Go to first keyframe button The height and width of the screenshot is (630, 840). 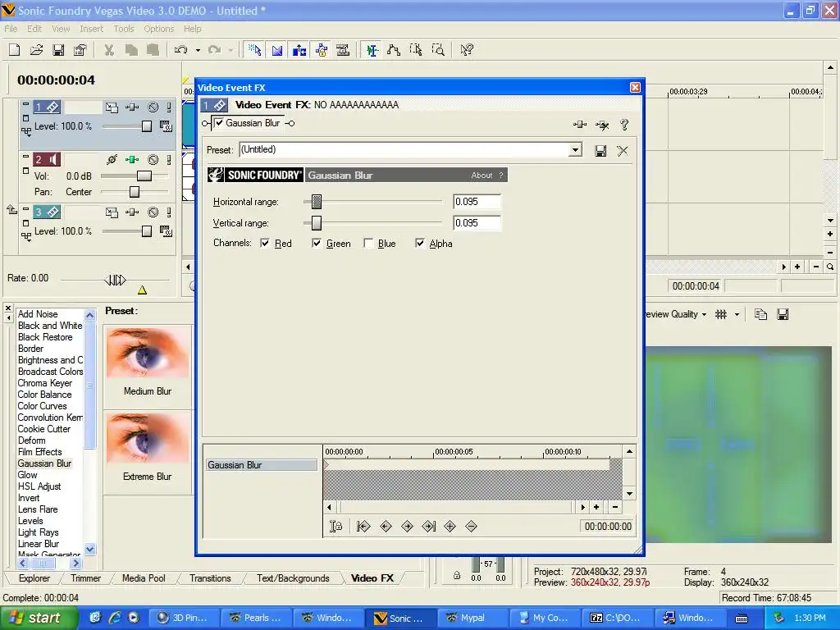(363, 526)
